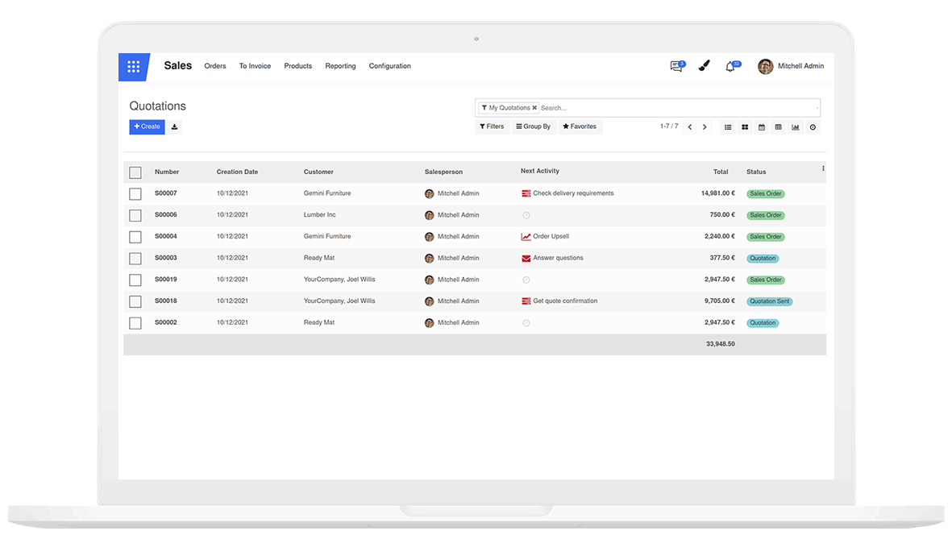This screenshot has height=560, width=952.
Task: Switch to Kanban view
Action: pos(745,127)
